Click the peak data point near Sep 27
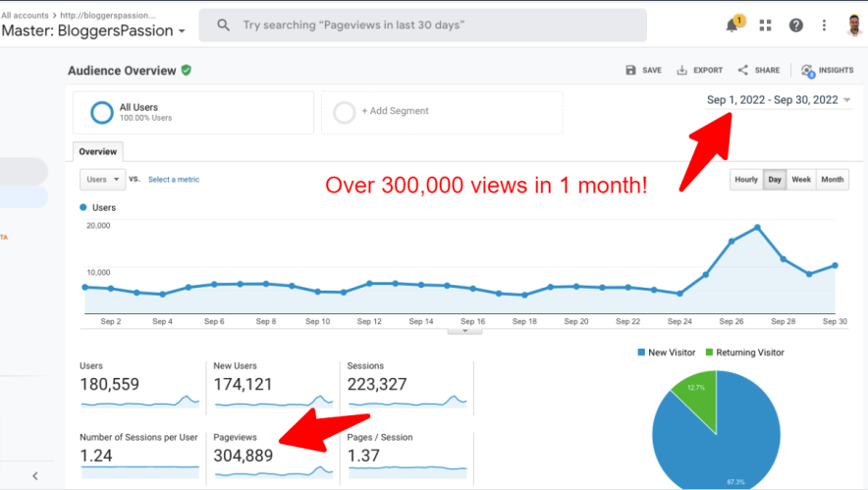Screen dimensions: 868x490 tap(757, 228)
